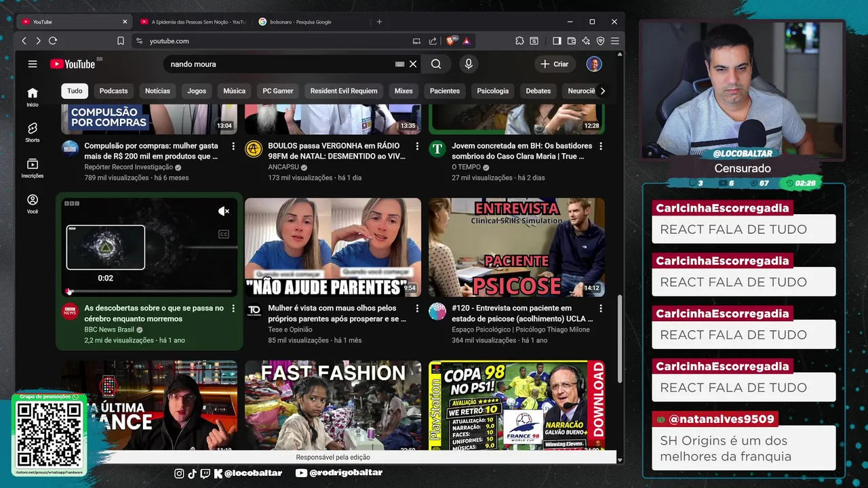
Task: Click the search magnifier button
Action: (436, 64)
